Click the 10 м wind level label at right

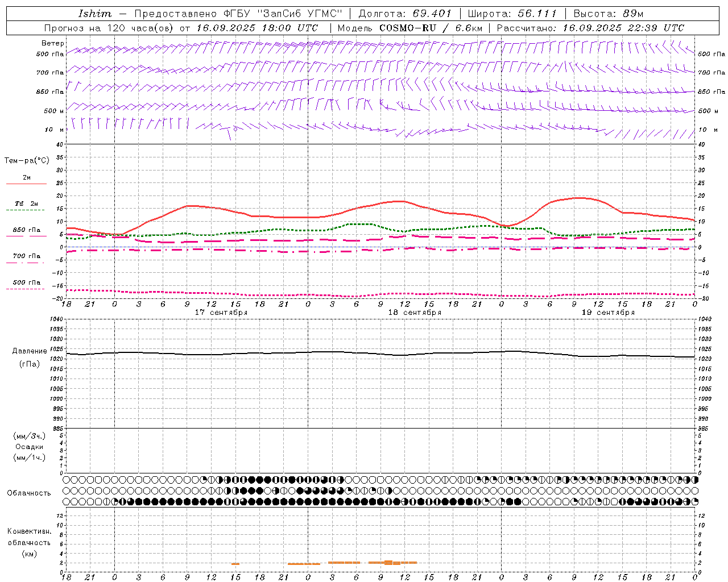click(707, 130)
